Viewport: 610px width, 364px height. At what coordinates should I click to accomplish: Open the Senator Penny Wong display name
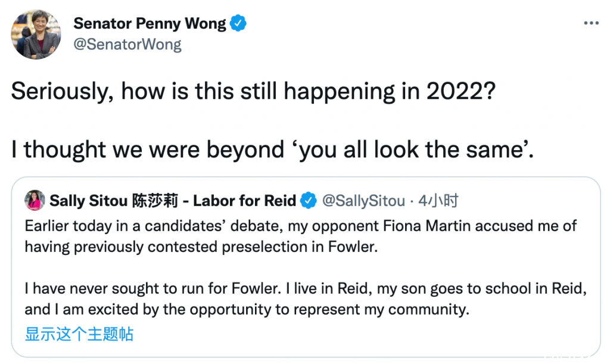(x=150, y=23)
